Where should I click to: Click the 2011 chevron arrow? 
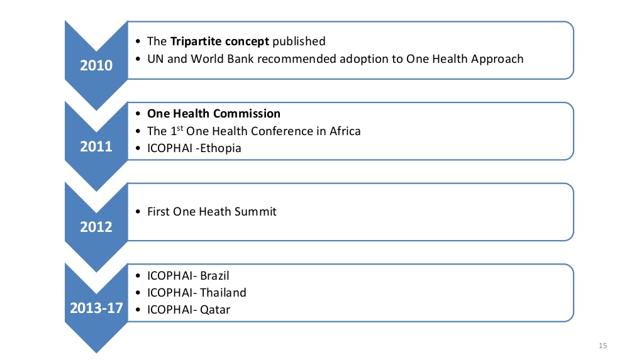(96, 146)
